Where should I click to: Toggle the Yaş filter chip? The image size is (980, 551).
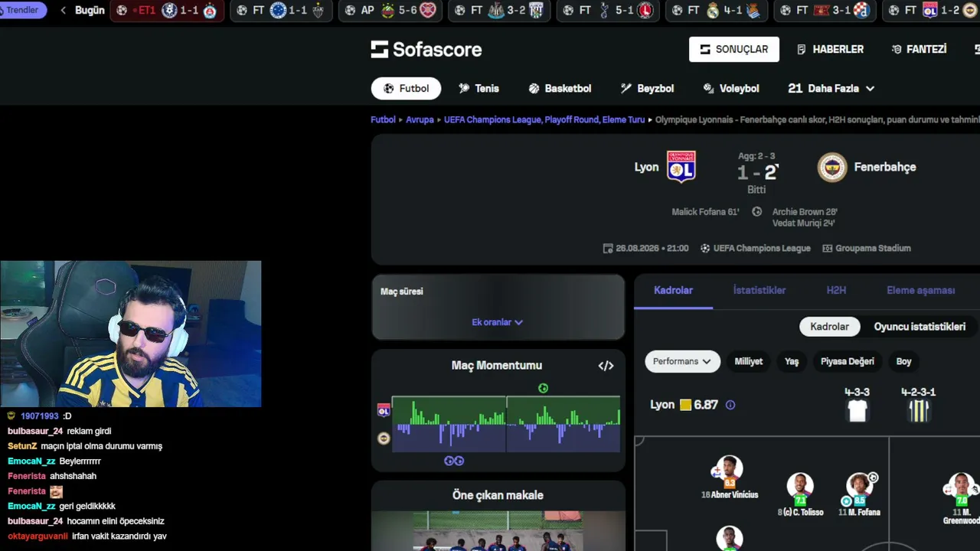(x=792, y=361)
